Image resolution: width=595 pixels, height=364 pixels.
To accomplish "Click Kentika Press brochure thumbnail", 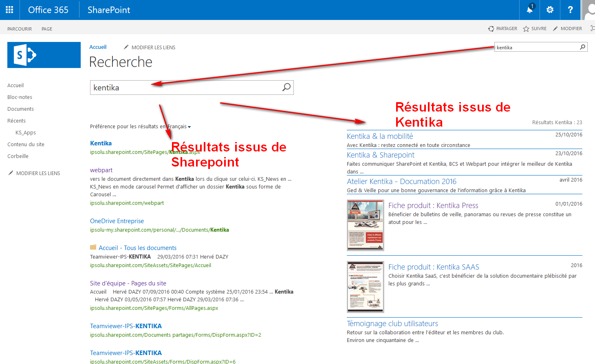I will [x=366, y=225].
